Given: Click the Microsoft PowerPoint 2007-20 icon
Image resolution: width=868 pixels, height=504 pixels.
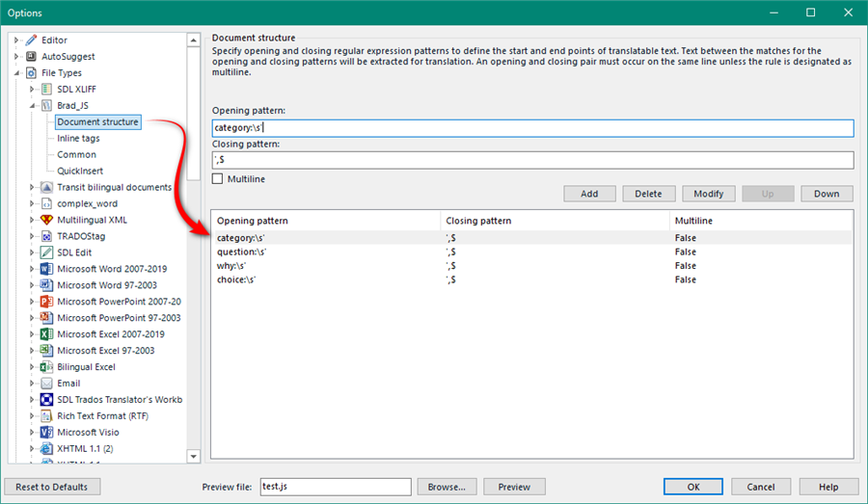Looking at the screenshot, I should pos(47,302).
